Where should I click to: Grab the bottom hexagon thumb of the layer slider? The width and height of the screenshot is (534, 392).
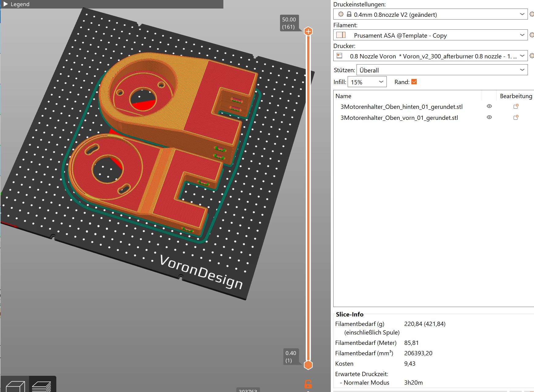point(308,365)
